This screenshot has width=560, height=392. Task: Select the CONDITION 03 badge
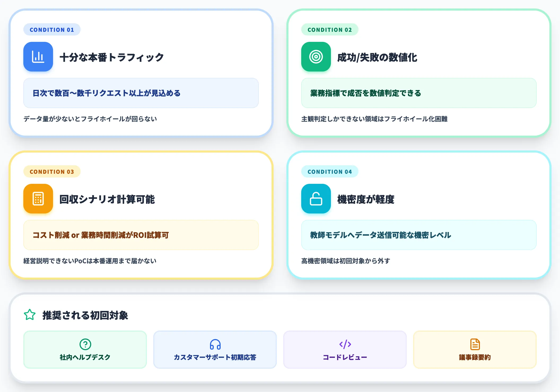point(52,172)
